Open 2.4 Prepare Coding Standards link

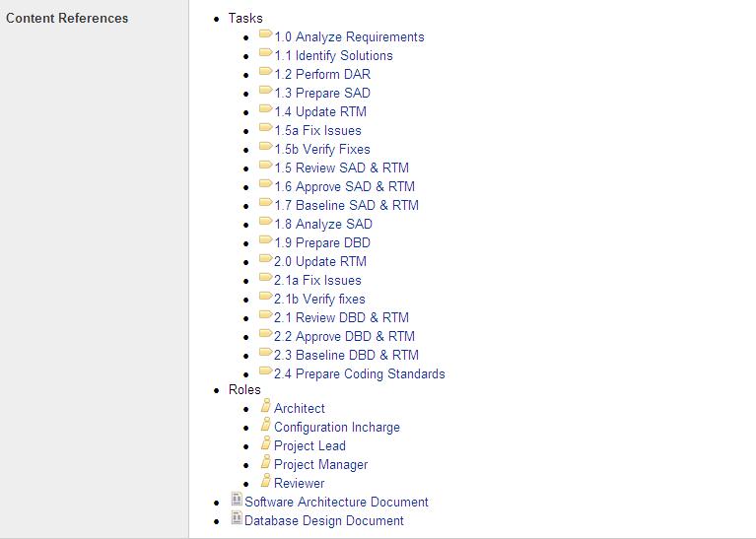point(360,374)
